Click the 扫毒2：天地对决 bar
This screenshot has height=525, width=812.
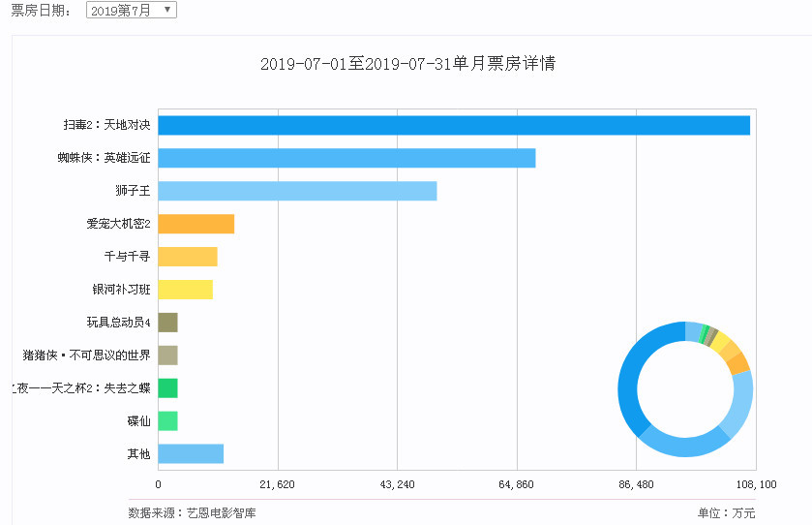(454, 125)
